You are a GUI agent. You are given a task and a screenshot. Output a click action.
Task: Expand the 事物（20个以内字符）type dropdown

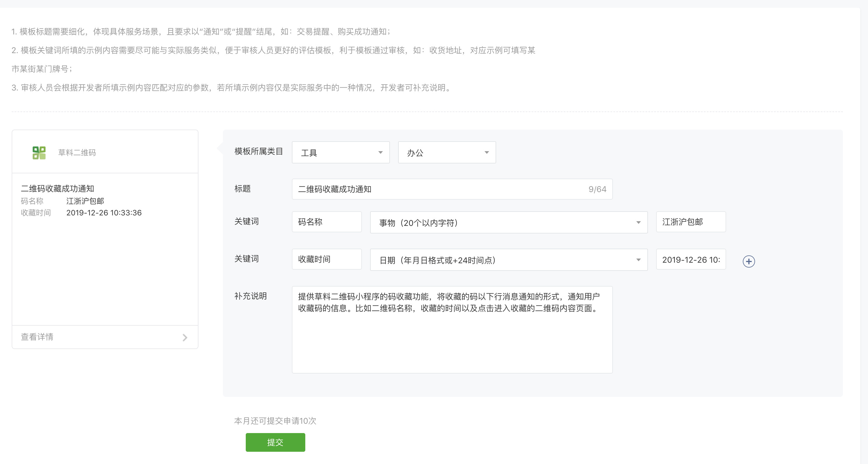click(x=508, y=222)
